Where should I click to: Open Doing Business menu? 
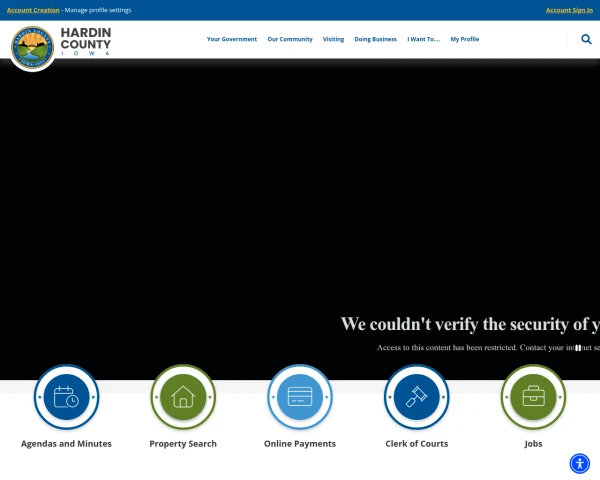pos(375,39)
